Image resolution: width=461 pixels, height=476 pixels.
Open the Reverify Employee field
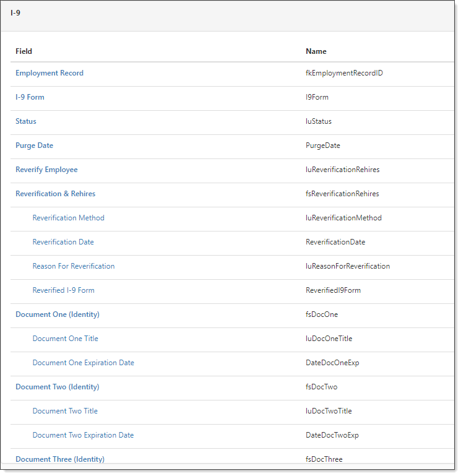46,170
